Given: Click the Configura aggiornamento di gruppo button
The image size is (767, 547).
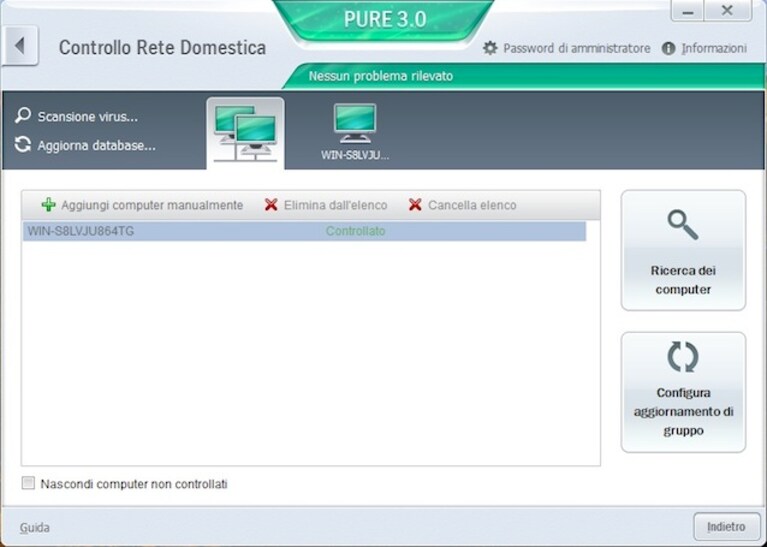Looking at the screenshot, I should (683, 392).
